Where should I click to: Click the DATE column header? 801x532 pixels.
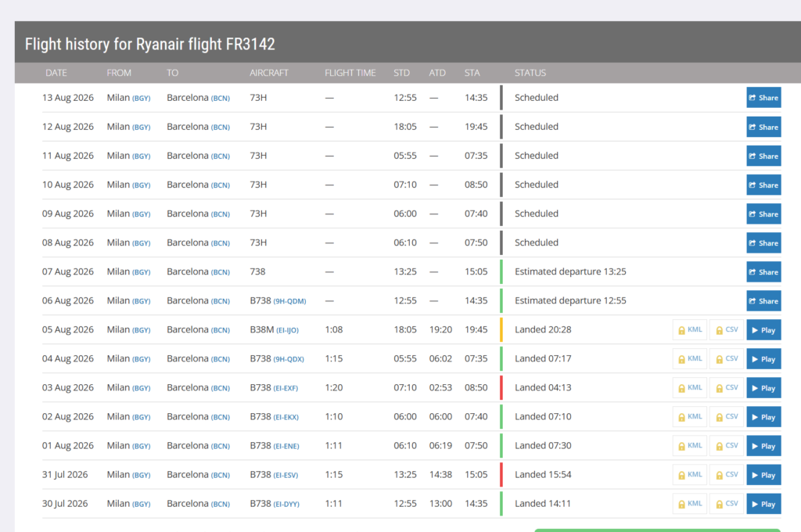pos(56,73)
